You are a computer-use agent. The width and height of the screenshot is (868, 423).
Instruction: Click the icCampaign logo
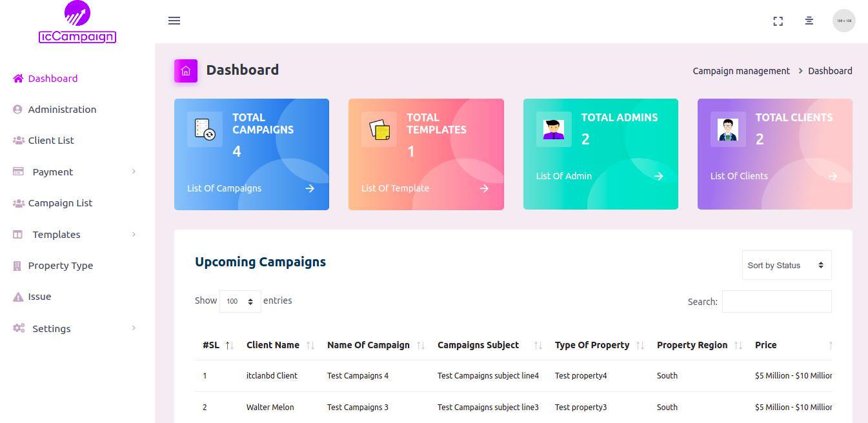[x=77, y=22]
